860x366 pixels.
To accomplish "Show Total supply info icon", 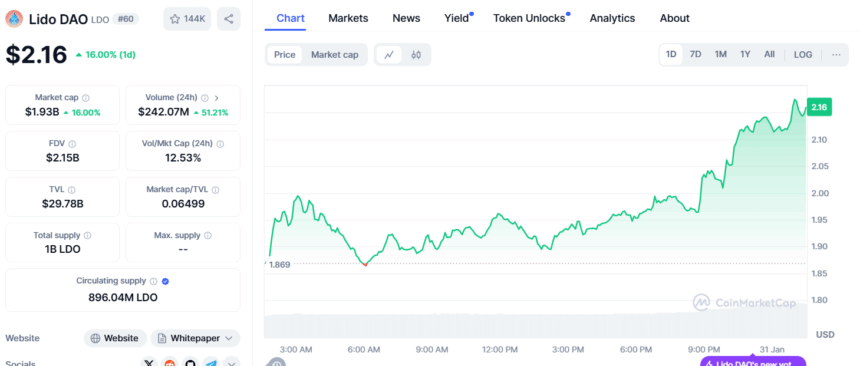I will 88,235.
